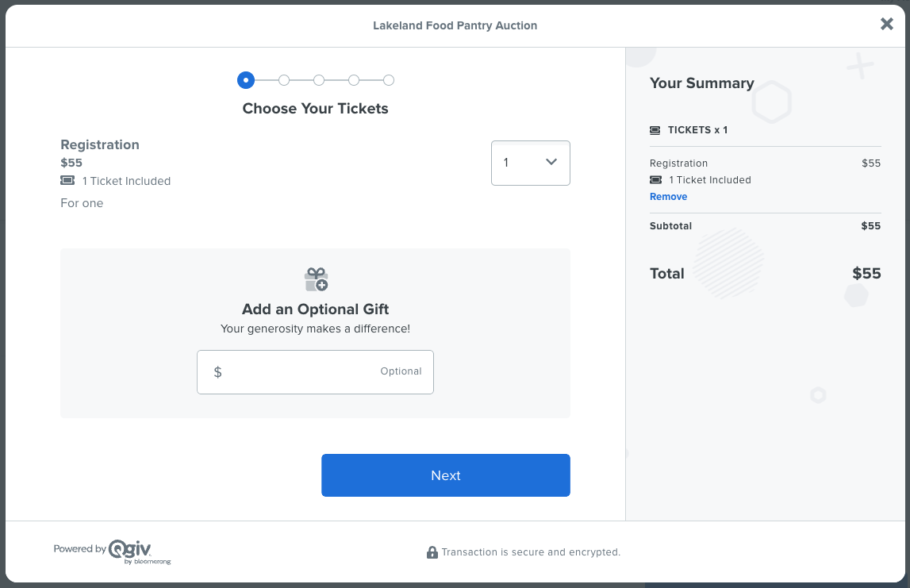This screenshot has height=588, width=910.
Task: Click the padlock icon by secure transaction text
Action: [x=432, y=552]
